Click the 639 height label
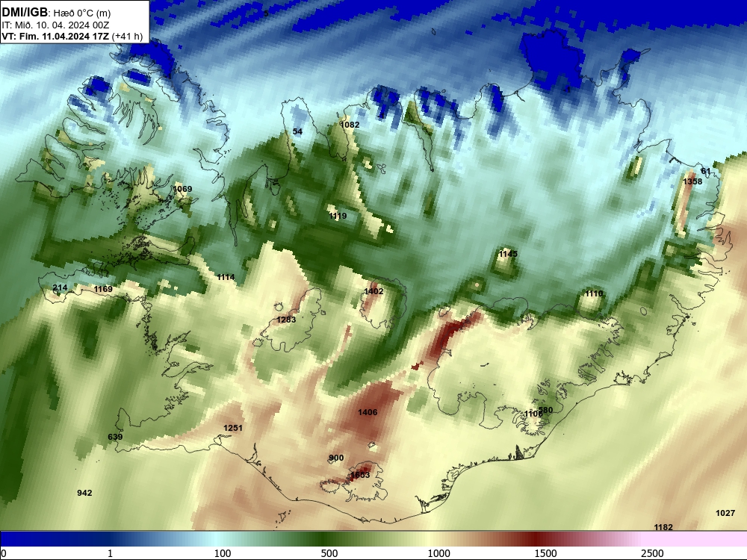 click(115, 437)
